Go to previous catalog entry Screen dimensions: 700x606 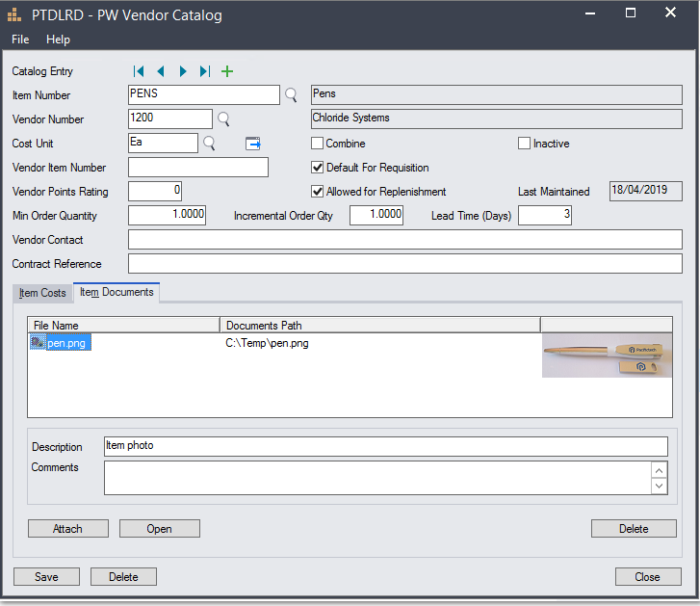coord(161,71)
